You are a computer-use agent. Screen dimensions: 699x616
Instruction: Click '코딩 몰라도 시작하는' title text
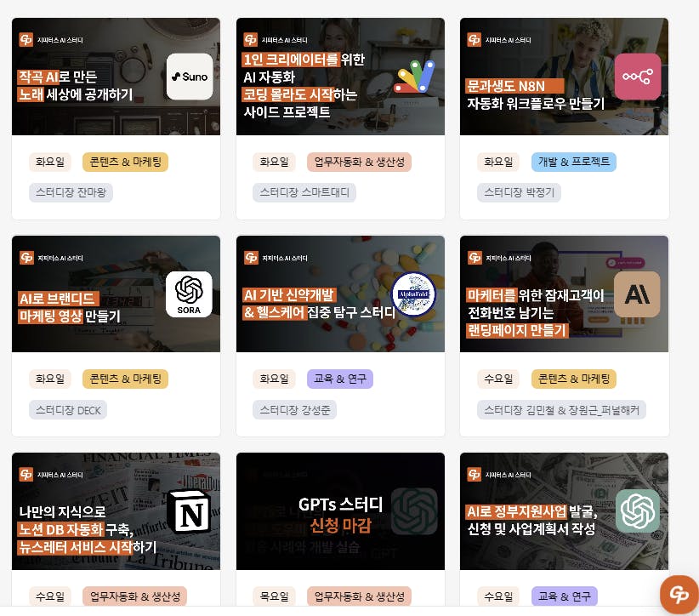click(300, 94)
